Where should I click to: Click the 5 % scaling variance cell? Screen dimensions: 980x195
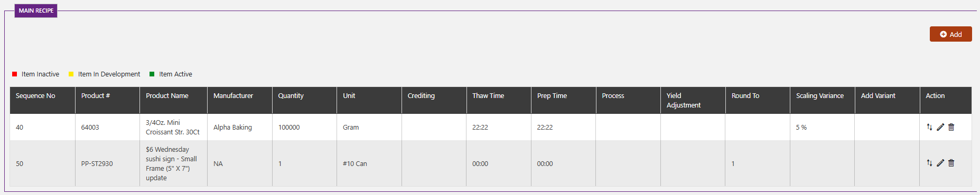pyautogui.click(x=801, y=128)
